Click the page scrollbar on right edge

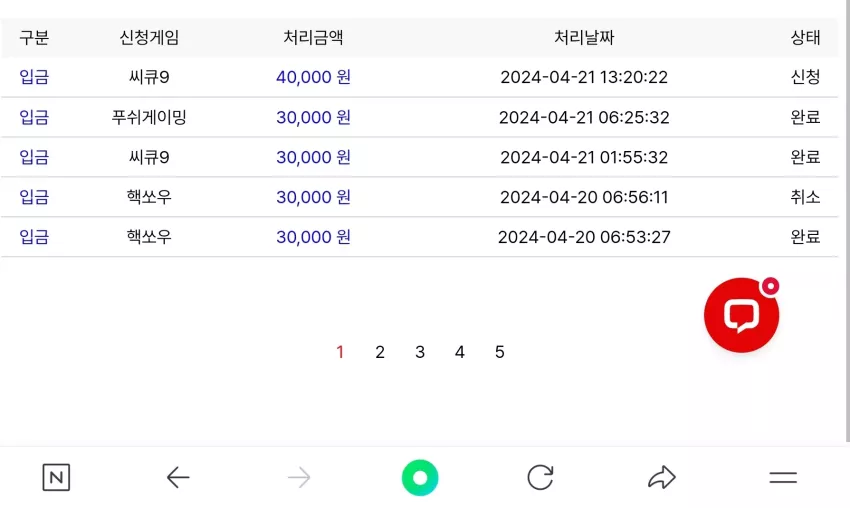pos(847,221)
